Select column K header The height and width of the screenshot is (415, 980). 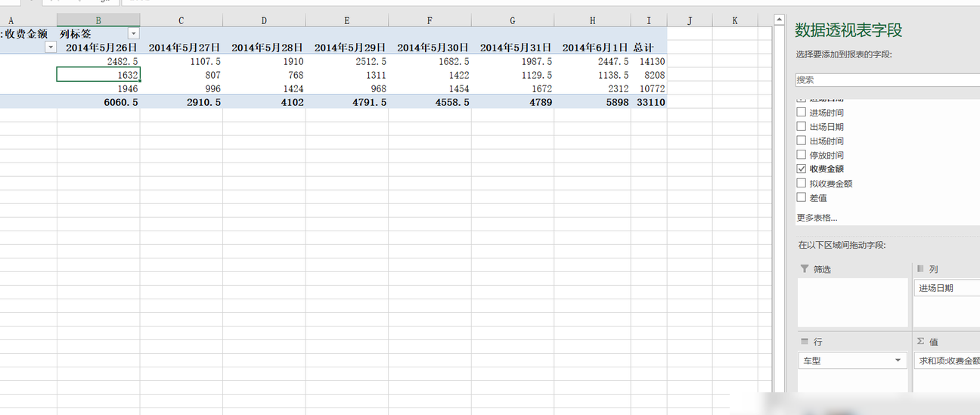pos(735,20)
